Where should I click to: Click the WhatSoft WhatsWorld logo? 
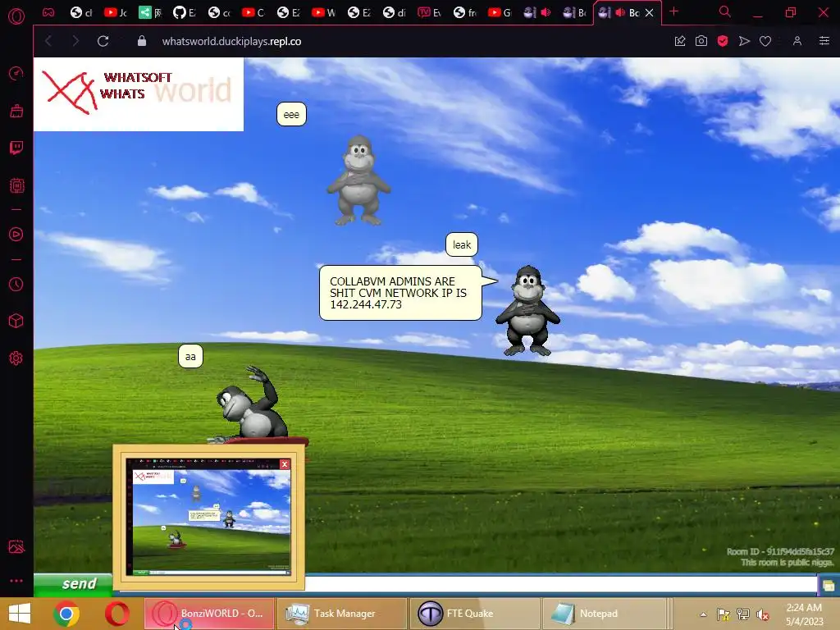coord(138,94)
